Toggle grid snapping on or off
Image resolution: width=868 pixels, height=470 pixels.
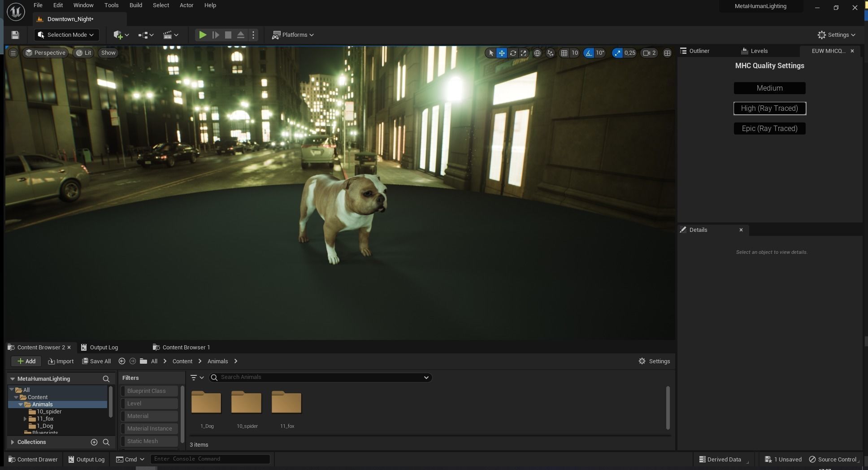click(x=564, y=53)
